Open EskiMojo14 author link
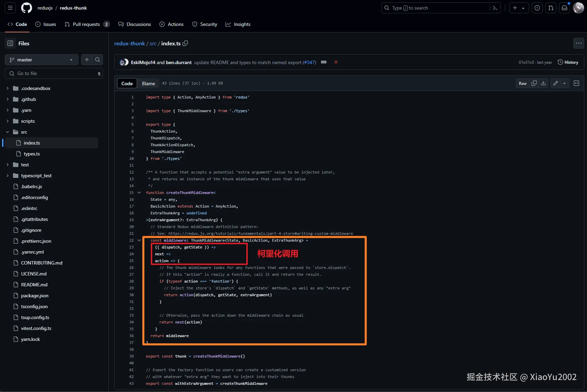 click(x=143, y=62)
